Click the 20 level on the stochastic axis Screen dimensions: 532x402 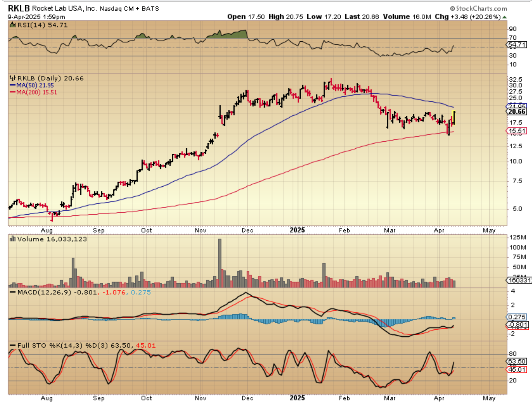(513, 380)
